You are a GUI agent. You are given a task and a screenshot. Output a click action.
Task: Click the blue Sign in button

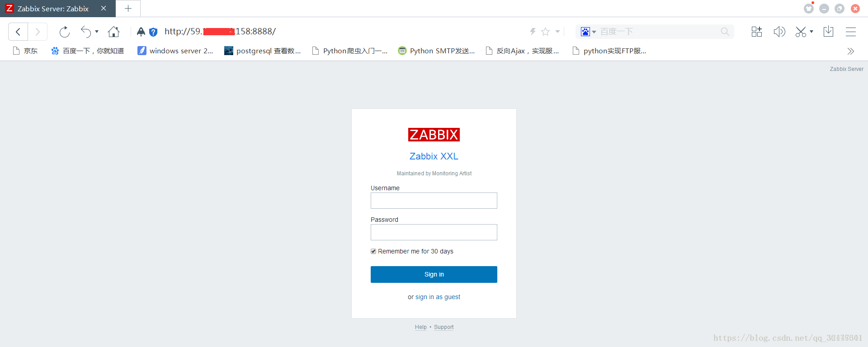pyautogui.click(x=434, y=274)
